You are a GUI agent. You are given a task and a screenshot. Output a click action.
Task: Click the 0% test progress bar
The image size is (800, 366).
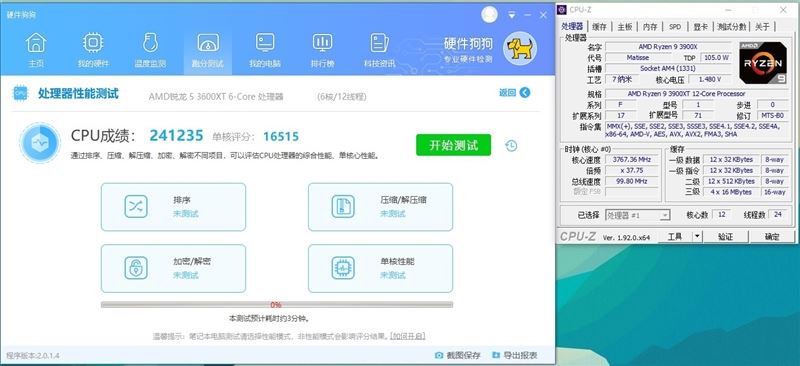277,305
